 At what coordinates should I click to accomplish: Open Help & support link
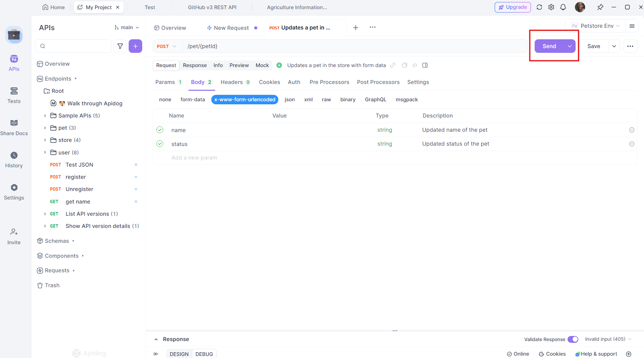point(596,354)
